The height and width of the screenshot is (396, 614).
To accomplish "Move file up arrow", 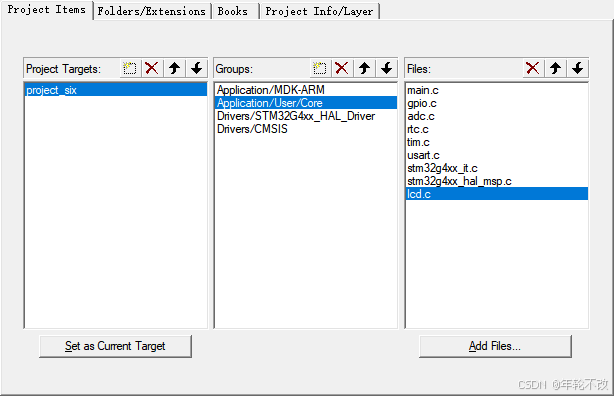I will [555, 69].
